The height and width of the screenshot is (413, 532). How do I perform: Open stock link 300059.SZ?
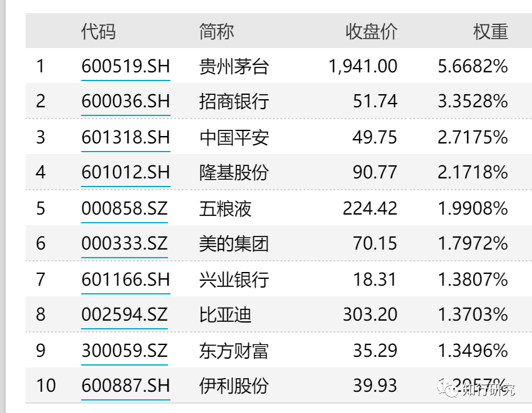[124, 351]
